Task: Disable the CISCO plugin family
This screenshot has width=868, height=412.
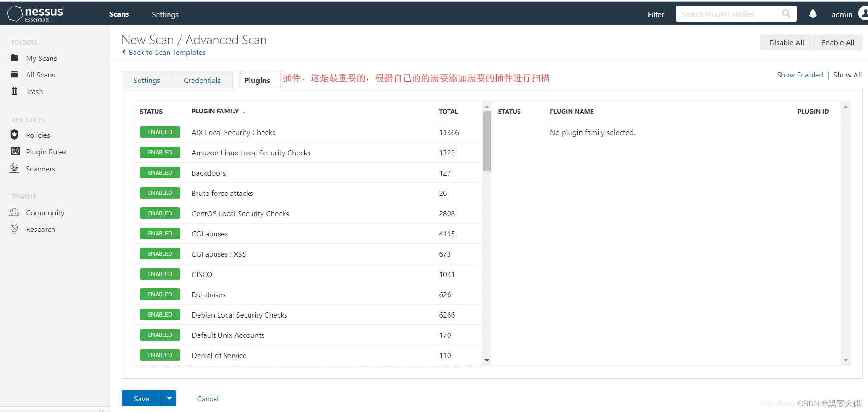Action: pos(160,274)
